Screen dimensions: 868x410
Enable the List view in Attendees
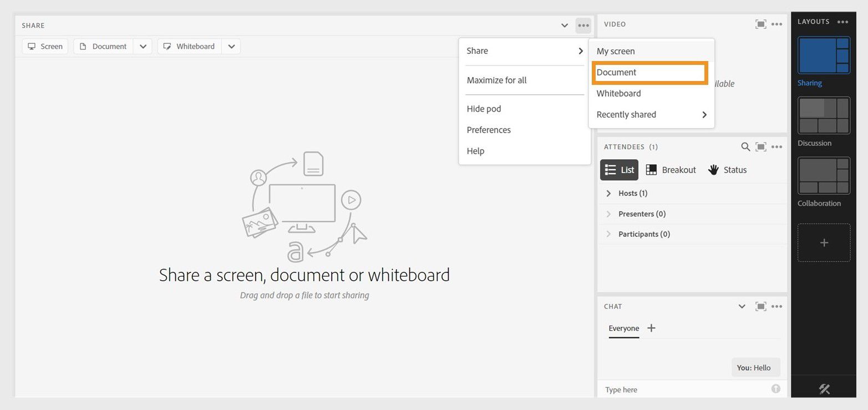(x=618, y=170)
